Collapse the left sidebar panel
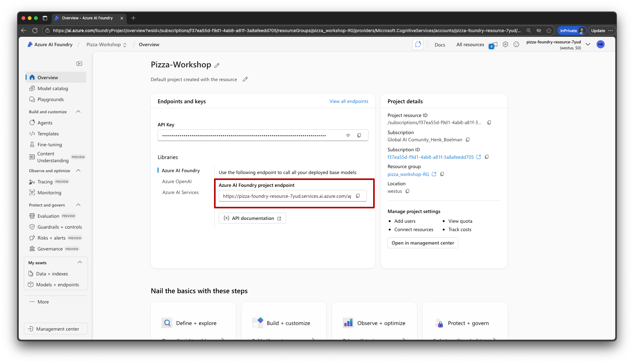This screenshot has width=634, height=364. [79, 64]
